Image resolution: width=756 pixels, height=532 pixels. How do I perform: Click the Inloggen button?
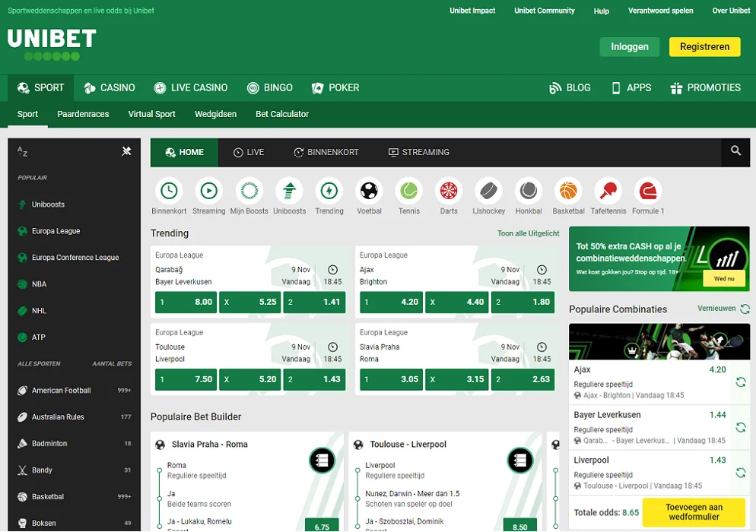click(630, 47)
